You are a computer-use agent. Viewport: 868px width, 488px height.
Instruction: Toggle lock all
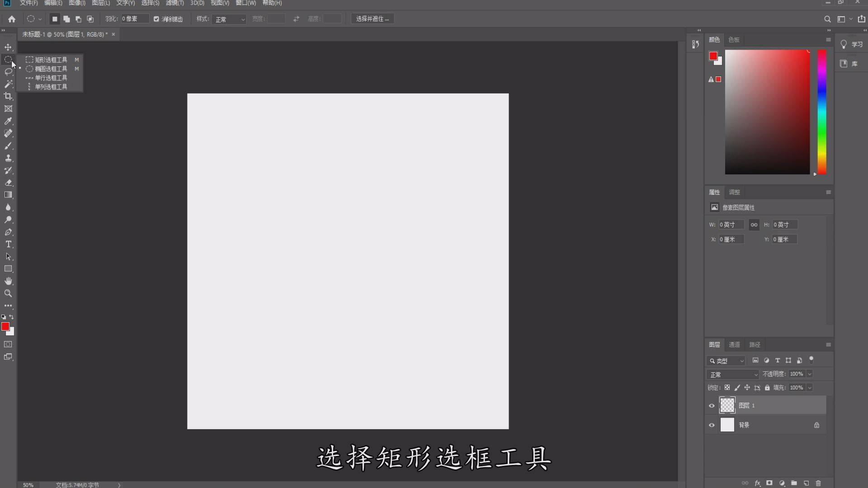[x=767, y=388]
